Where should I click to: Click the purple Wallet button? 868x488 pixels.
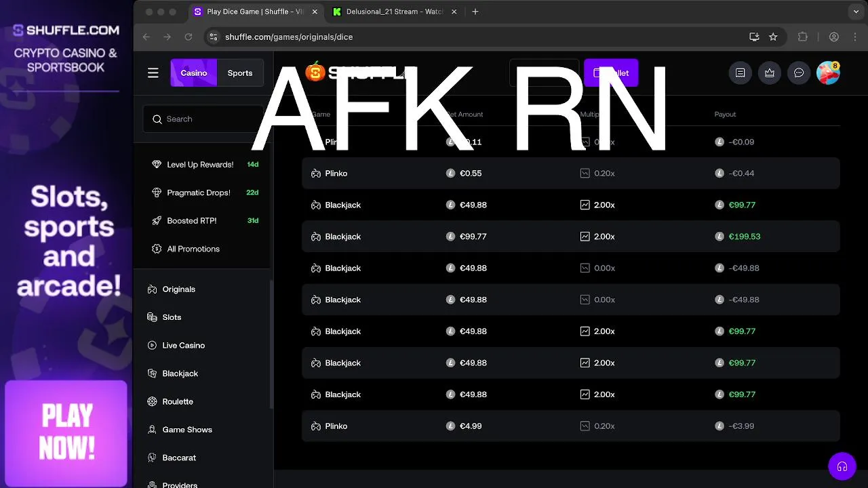pos(611,73)
